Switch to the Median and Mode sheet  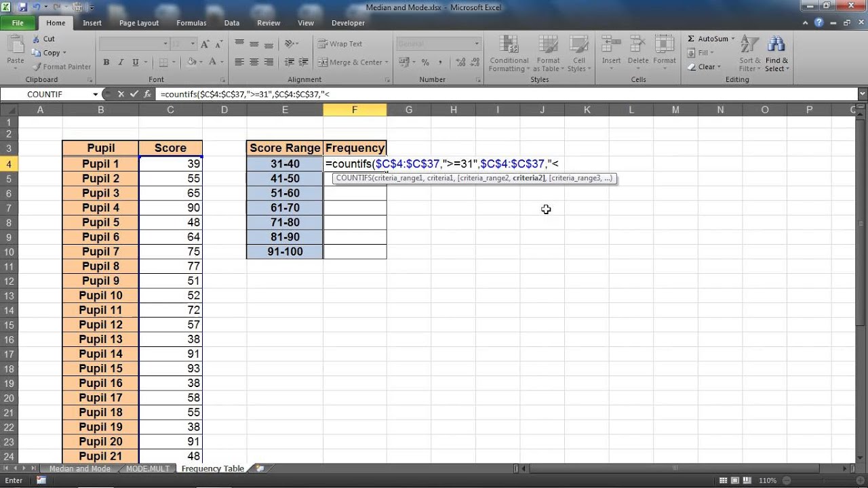point(79,468)
